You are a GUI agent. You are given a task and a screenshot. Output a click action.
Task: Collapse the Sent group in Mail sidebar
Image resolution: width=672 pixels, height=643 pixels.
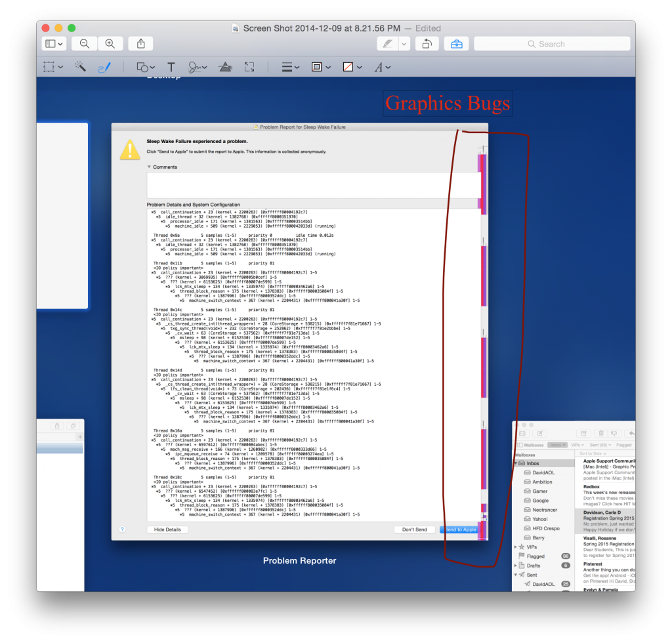[516, 575]
